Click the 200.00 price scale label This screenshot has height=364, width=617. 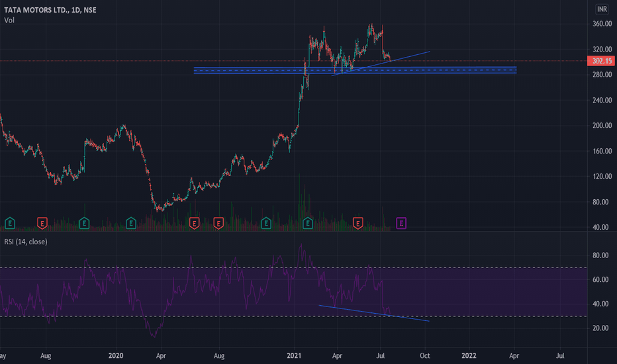tap(602, 125)
